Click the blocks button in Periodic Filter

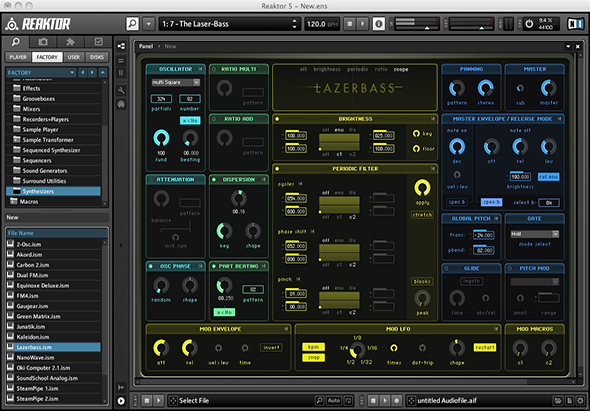click(422, 282)
